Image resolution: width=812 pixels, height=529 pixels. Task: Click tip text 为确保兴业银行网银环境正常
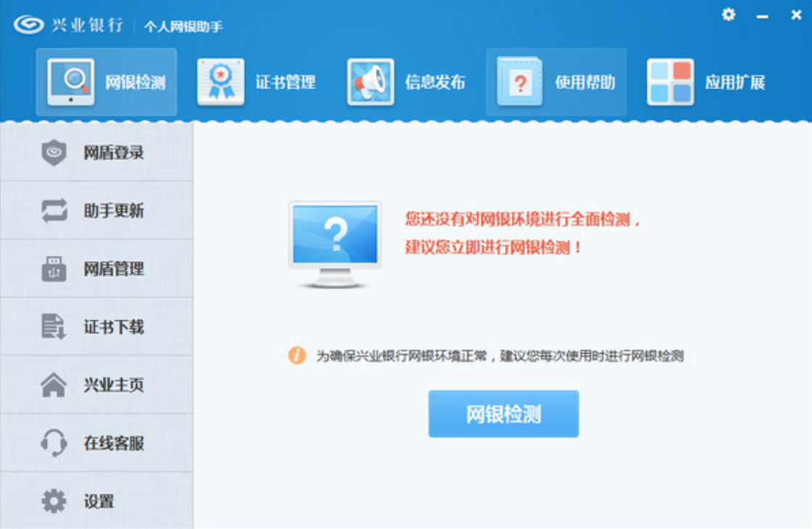point(402,356)
